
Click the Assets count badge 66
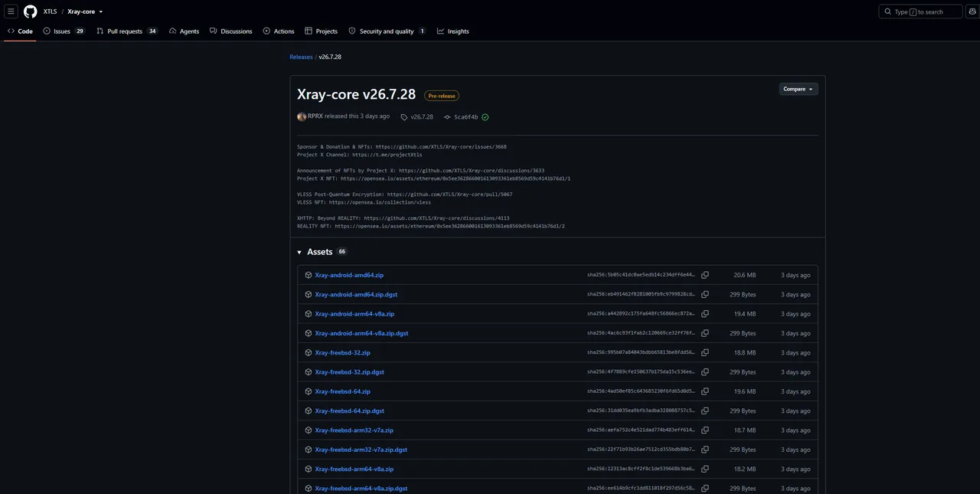tap(341, 252)
